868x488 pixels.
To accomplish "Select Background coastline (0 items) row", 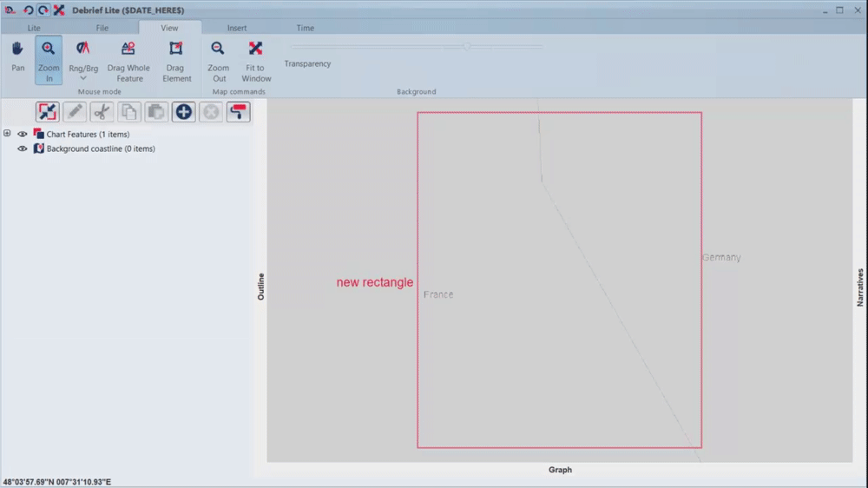I will 101,148.
